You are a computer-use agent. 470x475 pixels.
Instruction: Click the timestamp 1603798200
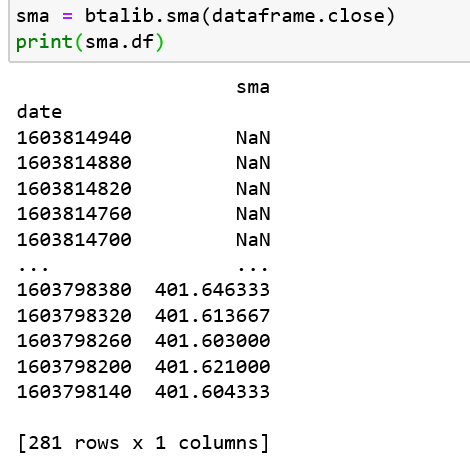pos(74,367)
